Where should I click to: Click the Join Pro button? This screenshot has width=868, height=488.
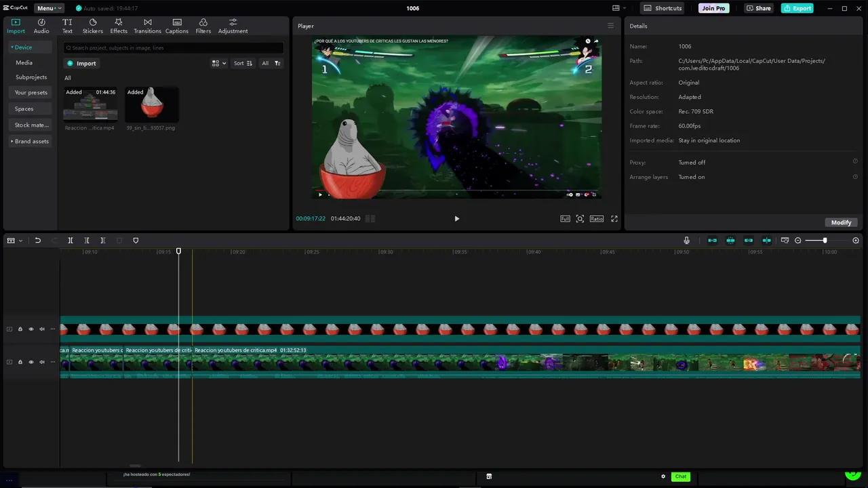[713, 8]
